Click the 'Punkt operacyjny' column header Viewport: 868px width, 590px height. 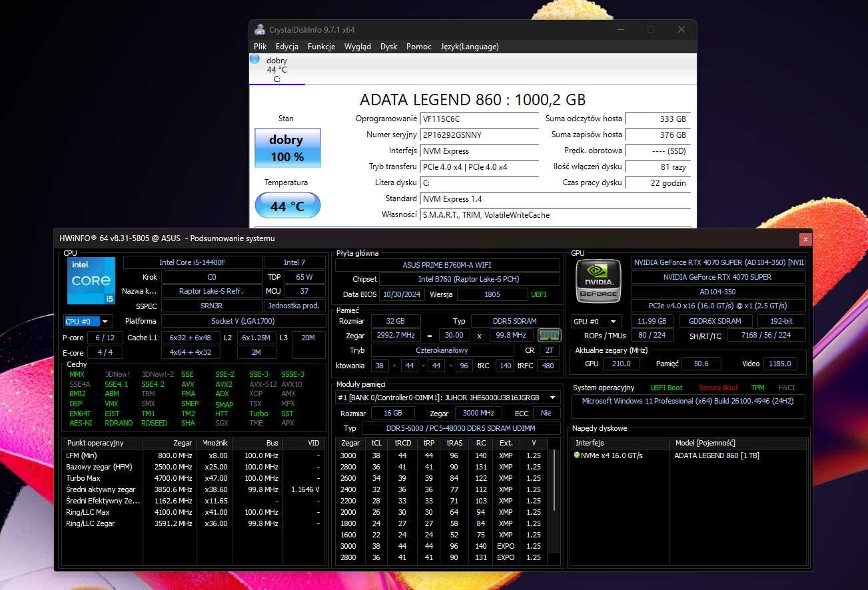(x=102, y=443)
